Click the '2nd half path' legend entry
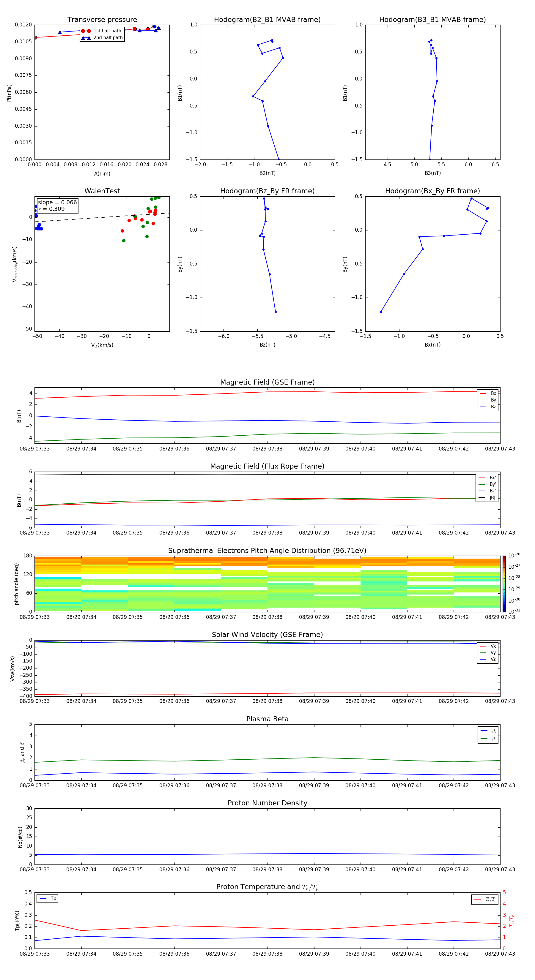 point(102,38)
